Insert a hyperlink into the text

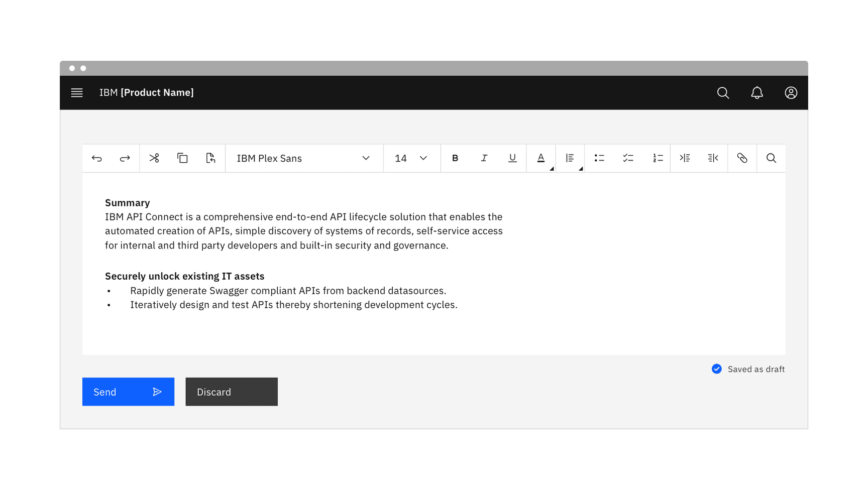pos(742,158)
